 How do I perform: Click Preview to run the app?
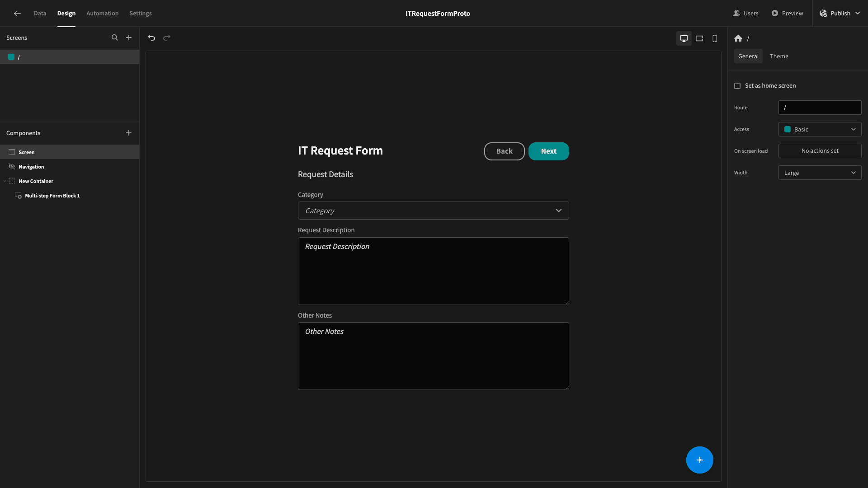[x=788, y=14]
